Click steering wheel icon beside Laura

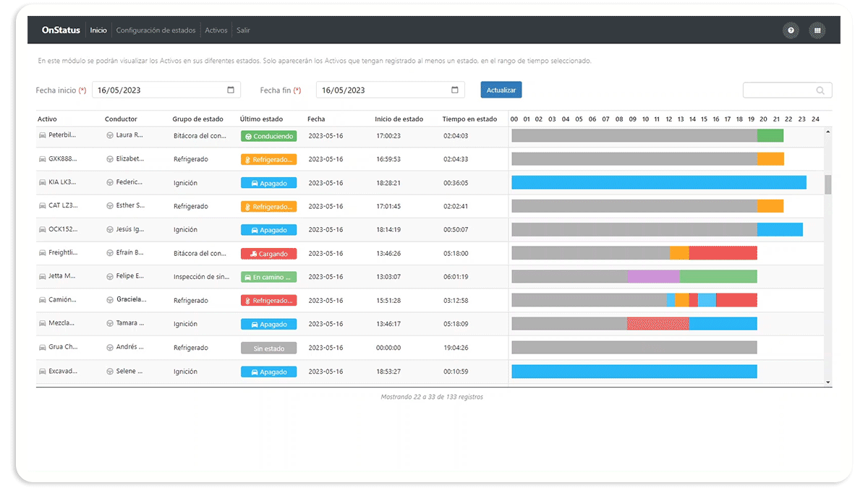110,135
